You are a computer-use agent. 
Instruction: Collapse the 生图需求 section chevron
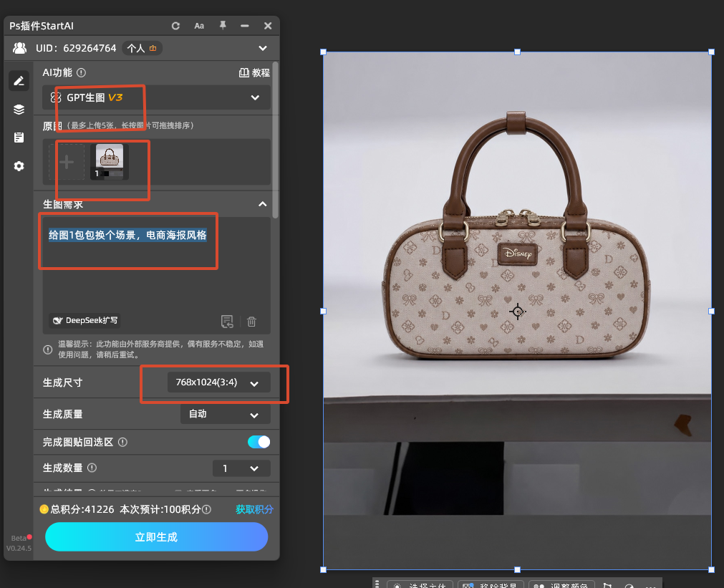coord(262,204)
